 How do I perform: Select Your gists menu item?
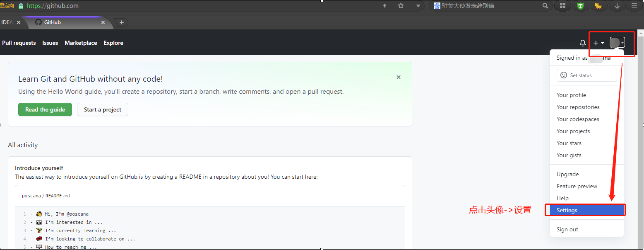[x=587, y=155]
